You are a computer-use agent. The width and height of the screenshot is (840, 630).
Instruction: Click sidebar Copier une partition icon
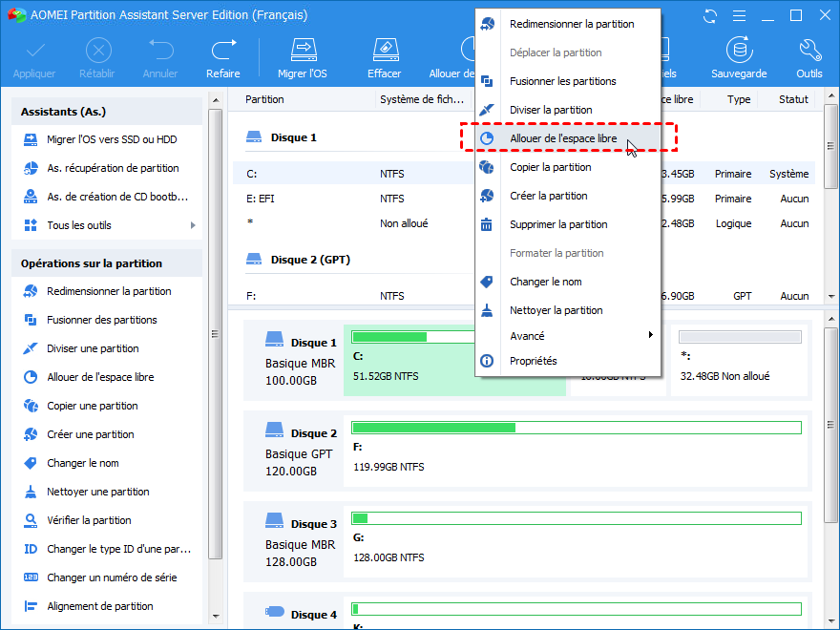coord(31,406)
